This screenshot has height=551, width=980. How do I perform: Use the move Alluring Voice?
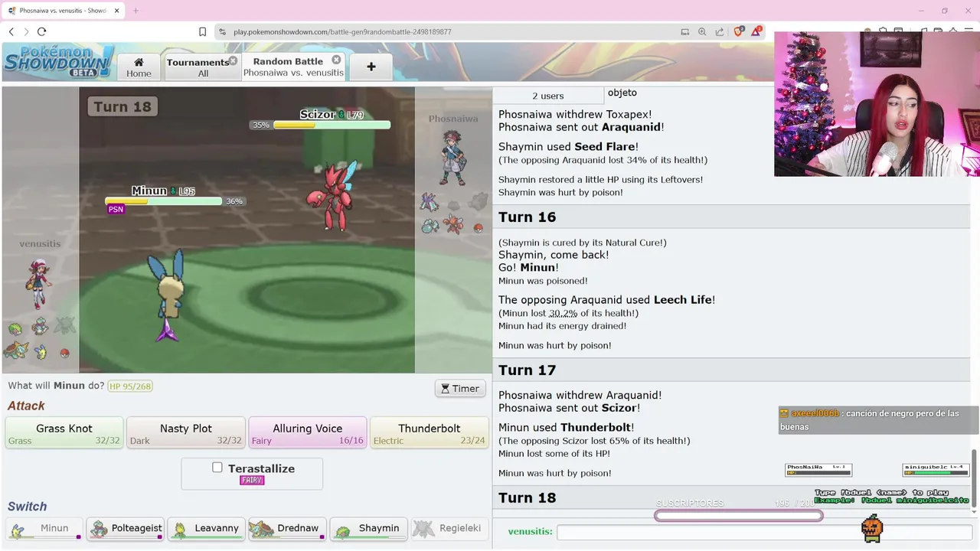(x=308, y=432)
